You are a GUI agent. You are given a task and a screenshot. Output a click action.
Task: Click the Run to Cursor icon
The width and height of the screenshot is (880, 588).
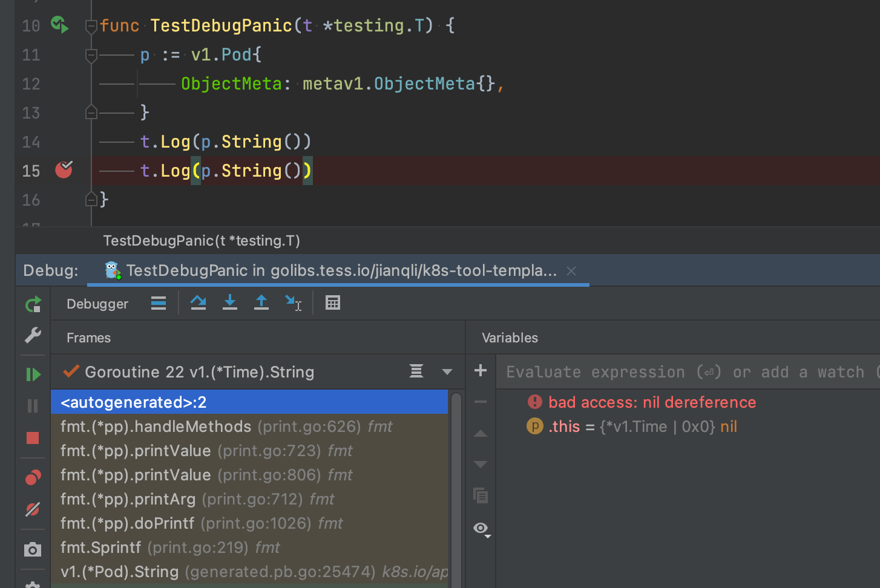(x=294, y=303)
